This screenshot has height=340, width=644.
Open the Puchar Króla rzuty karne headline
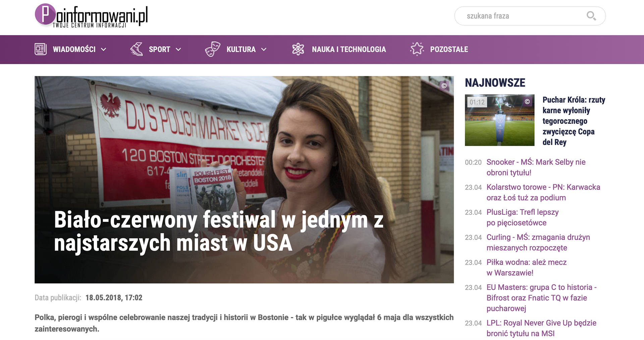[x=574, y=121]
